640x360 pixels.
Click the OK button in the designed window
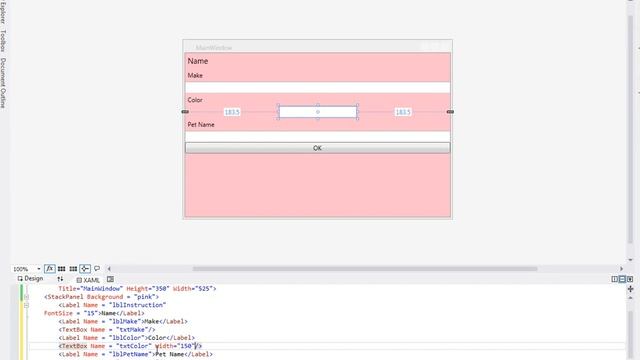318,148
